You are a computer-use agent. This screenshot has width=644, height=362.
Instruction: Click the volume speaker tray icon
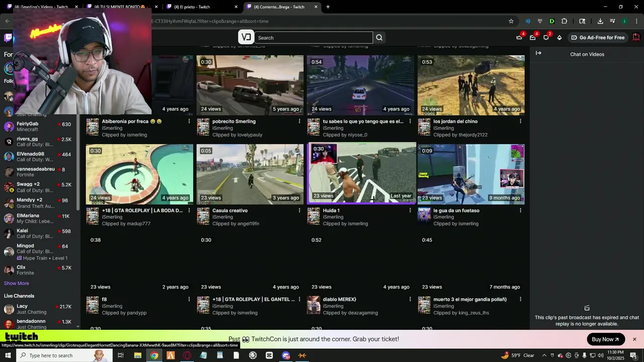click(x=600, y=355)
